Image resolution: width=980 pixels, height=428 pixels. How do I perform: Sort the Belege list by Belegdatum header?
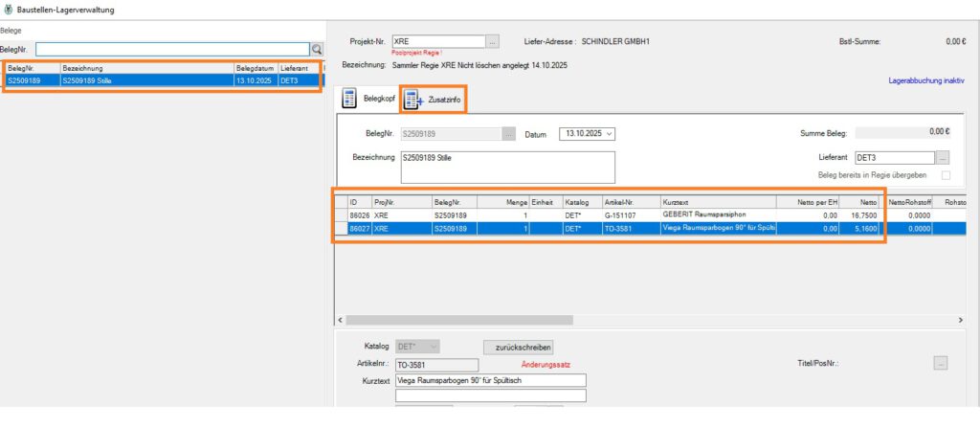256,69
